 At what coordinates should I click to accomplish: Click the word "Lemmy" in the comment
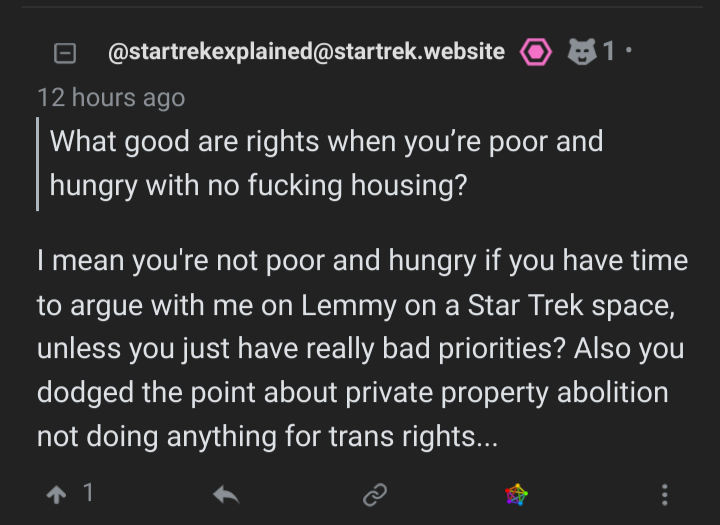pos(348,305)
